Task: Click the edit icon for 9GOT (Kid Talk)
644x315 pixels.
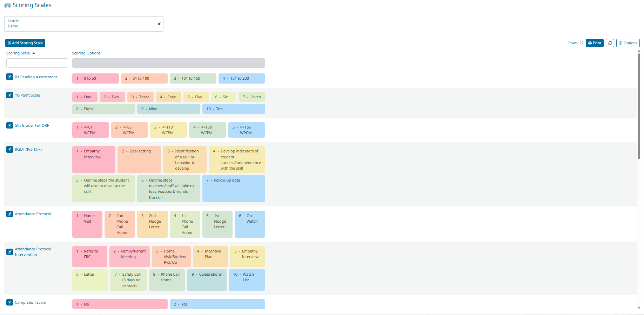Action: pos(10,149)
